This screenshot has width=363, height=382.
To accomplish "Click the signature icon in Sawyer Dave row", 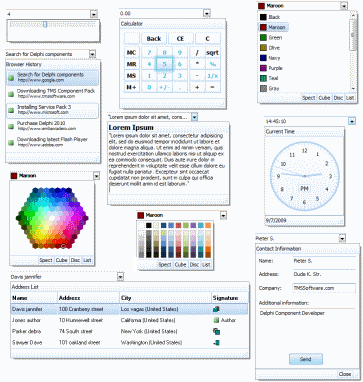I will click(216, 342).
